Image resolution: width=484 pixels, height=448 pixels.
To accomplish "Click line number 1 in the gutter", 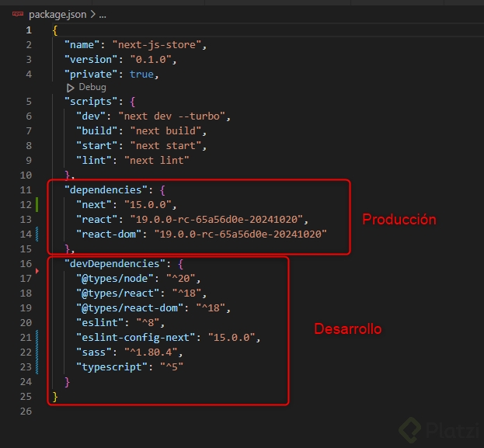I will (x=29, y=30).
